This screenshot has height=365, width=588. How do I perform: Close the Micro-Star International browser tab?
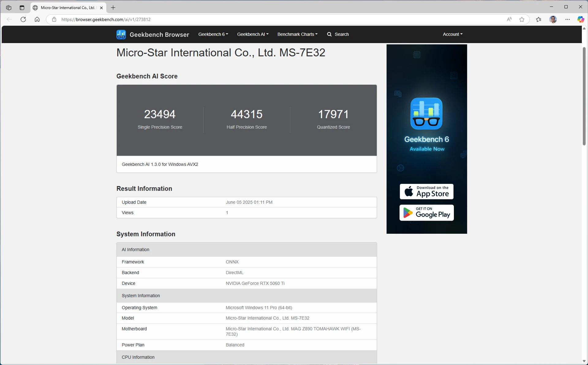[101, 8]
